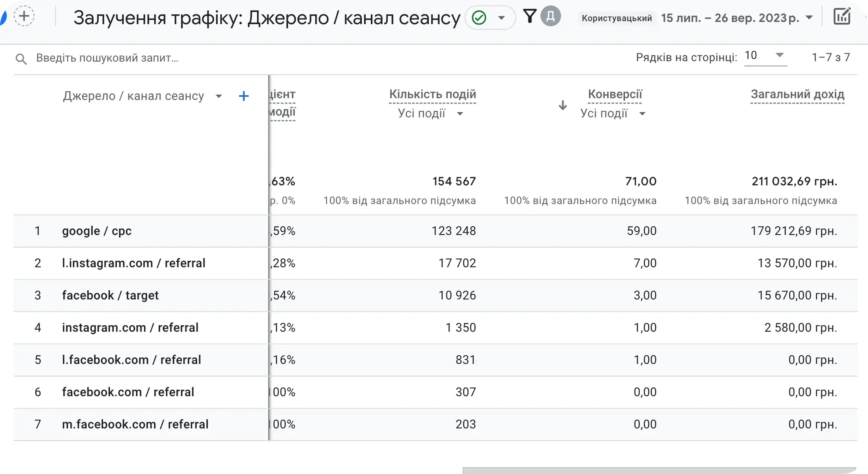The width and height of the screenshot is (868, 474).
Task: Expand dropdown arrow next to green checkmark
Action: [501, 18]
